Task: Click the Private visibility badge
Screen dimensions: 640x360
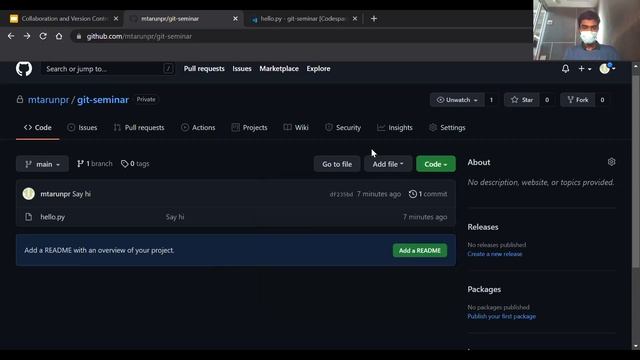Action: pyautogui.click(x=146, y=100)
